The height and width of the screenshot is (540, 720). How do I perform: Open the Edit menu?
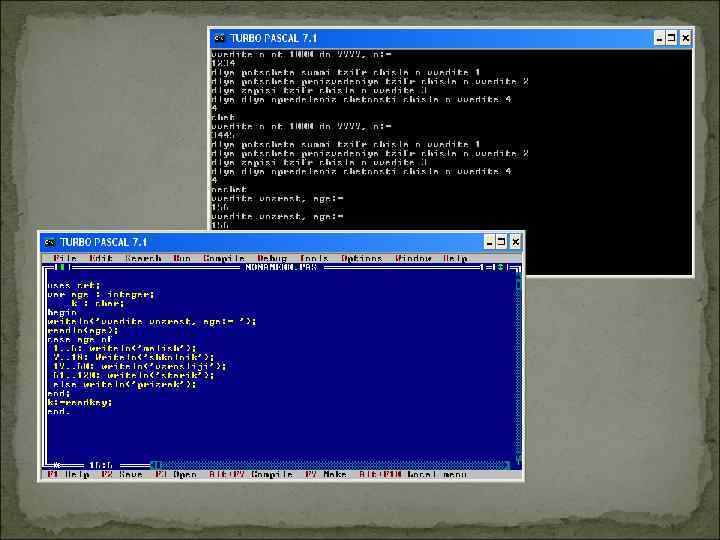(x=101, y=258)
